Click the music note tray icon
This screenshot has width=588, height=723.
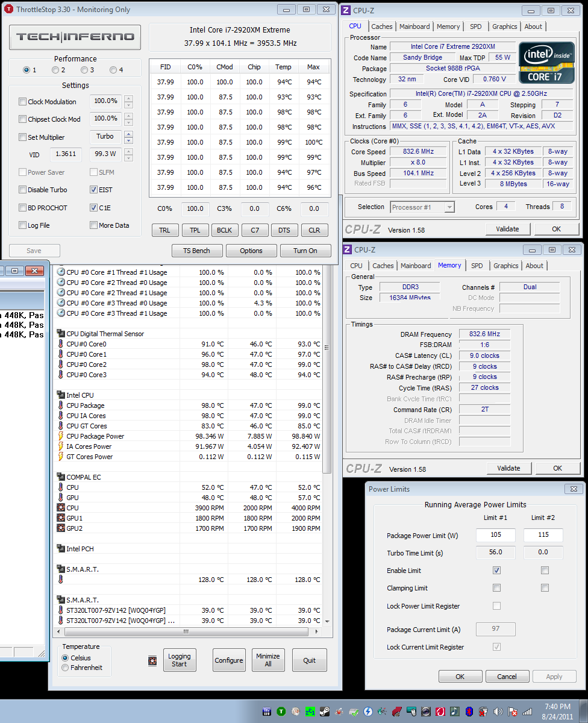pos(454,712)
